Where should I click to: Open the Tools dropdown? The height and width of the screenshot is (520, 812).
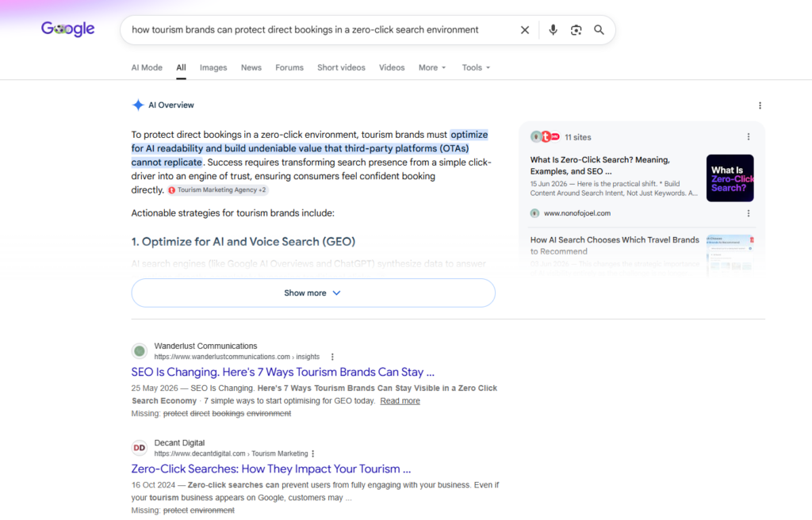pos(476,68)
